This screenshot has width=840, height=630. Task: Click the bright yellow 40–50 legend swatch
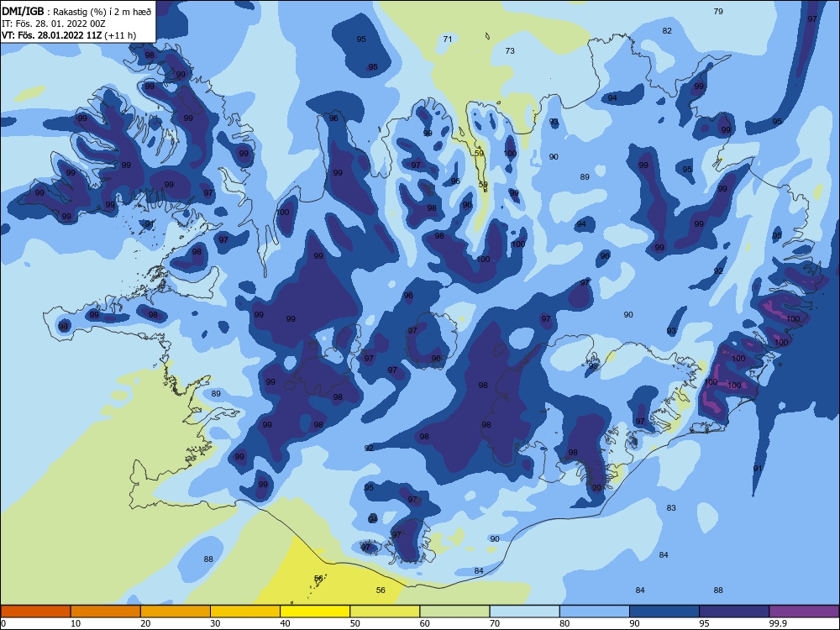click(x=315, y=612)
